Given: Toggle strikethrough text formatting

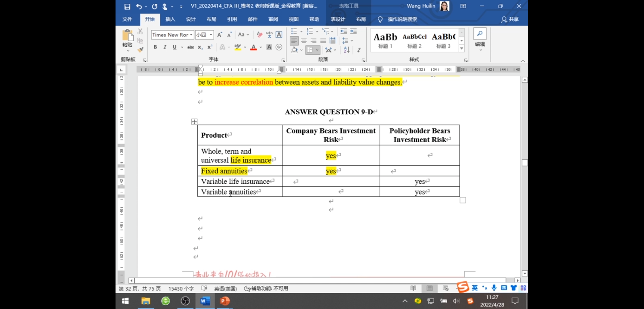Looking at the screenshot, I should point(190,47).
